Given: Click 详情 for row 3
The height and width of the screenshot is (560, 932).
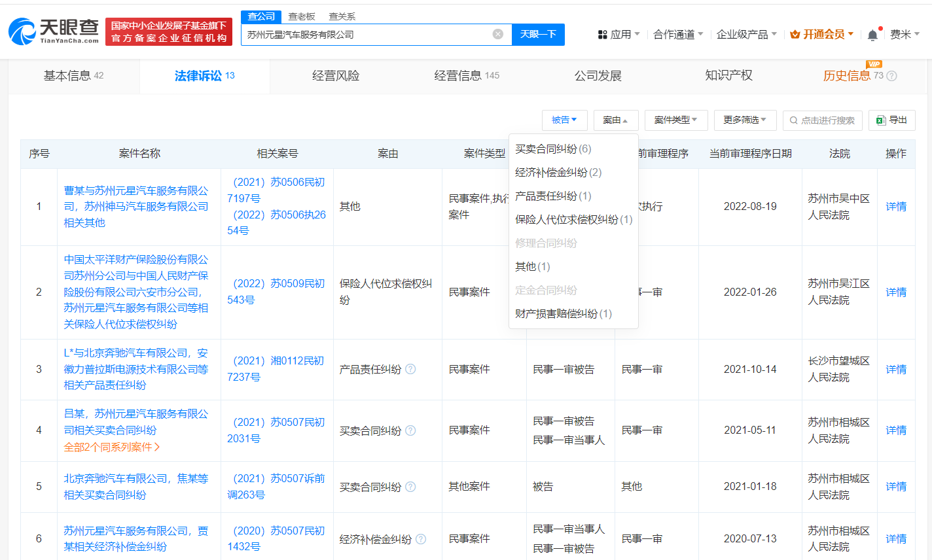Looking at the screenshot, I should point(896,369).
